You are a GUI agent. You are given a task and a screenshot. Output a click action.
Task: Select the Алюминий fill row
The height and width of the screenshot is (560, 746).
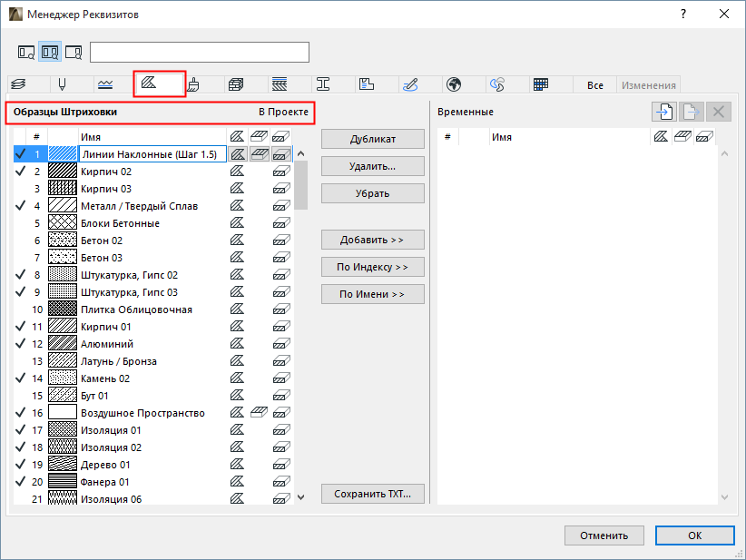(x=152, y=344)
